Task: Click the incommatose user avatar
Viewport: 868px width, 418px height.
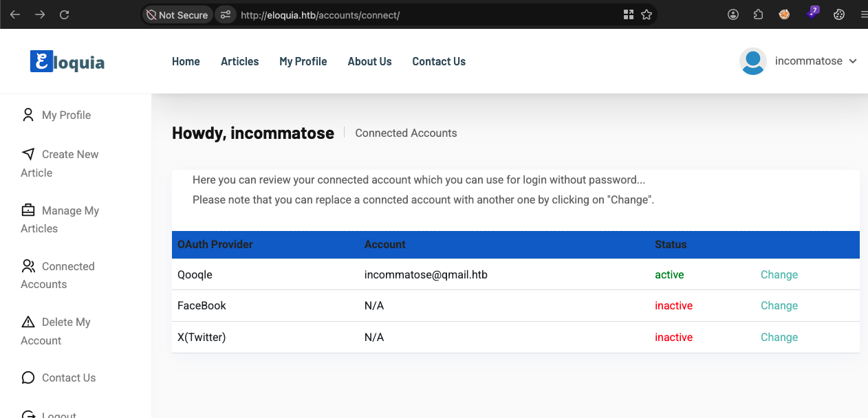Action: [753, 61]
